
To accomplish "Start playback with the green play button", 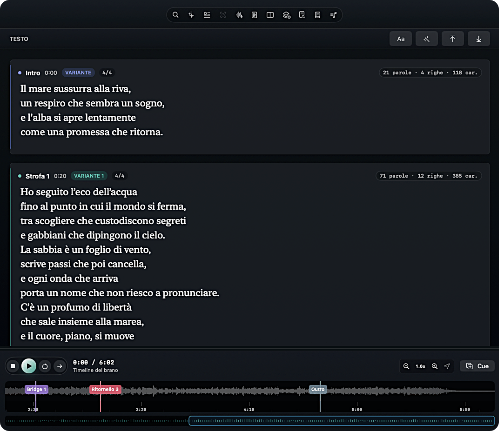I will point(28,366).
